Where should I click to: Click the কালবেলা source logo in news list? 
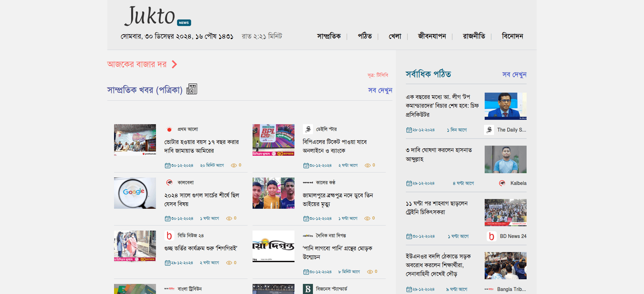tap(169, 183)
